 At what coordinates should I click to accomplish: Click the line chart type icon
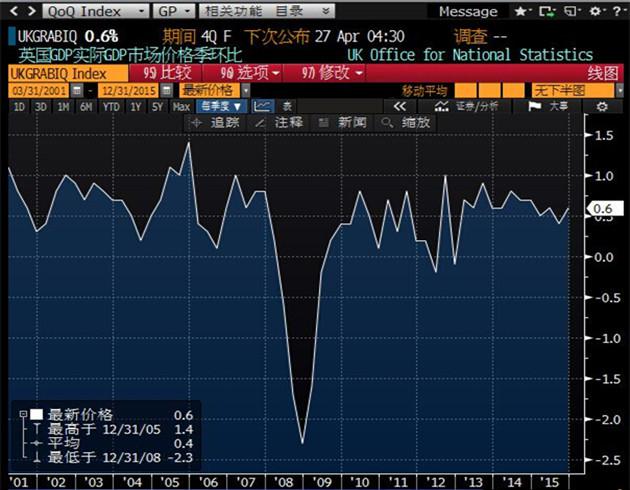(262, 106)
